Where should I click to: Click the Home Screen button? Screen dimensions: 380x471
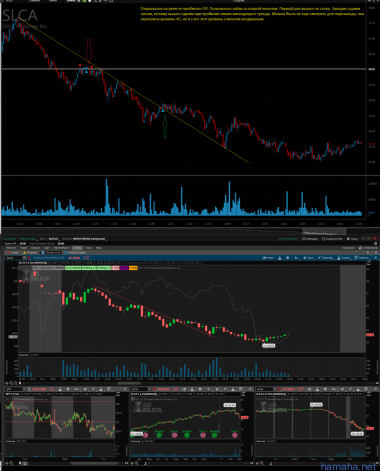pos(288,239)
